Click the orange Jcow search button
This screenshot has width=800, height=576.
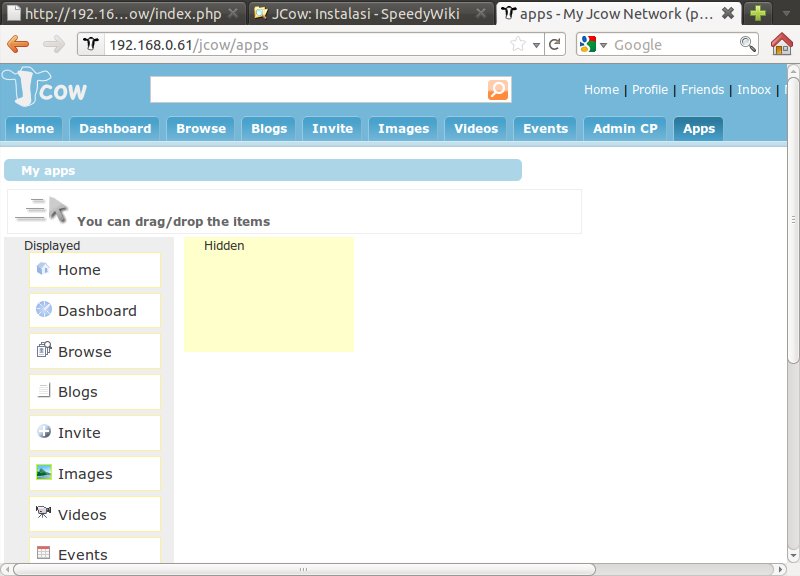[497, 90]
